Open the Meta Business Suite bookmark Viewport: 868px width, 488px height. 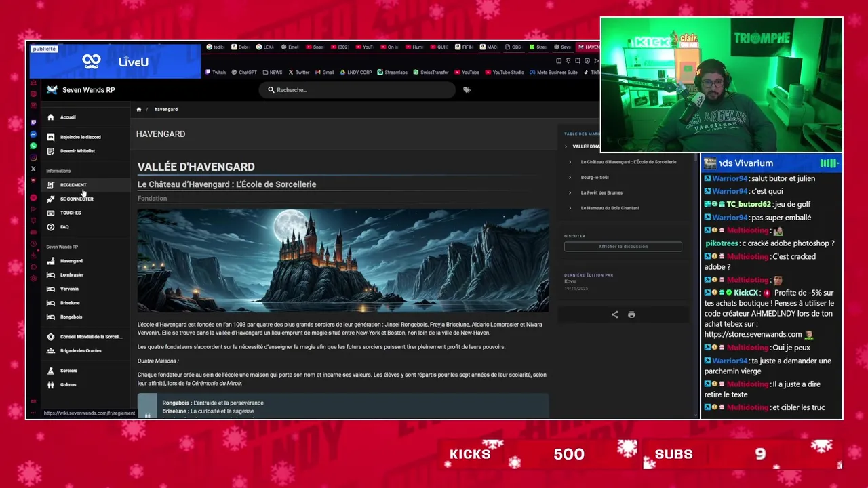click(553, 73)
